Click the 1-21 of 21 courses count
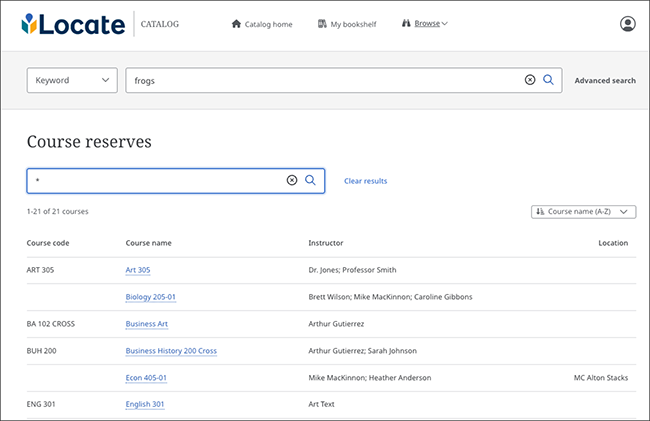Image resolution: width=650 pixels, height=421 pixels. pyautogui.click(x=57, y=211)
